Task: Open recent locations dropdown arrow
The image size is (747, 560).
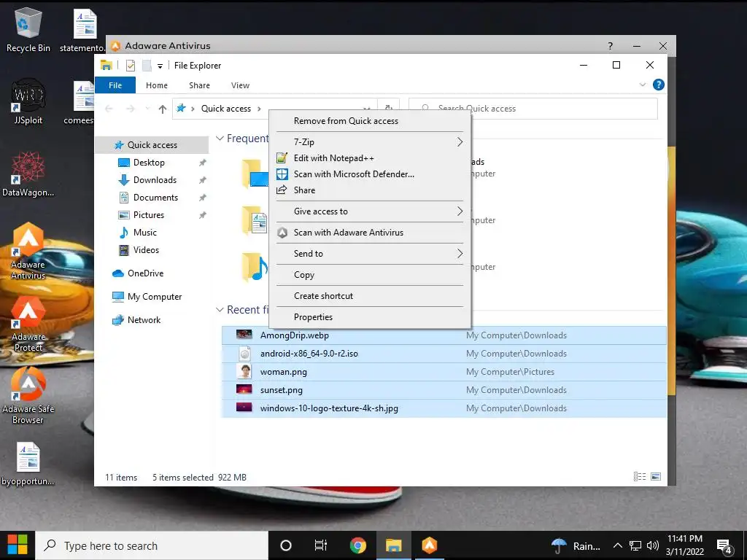Action: (x=147, y=109)
